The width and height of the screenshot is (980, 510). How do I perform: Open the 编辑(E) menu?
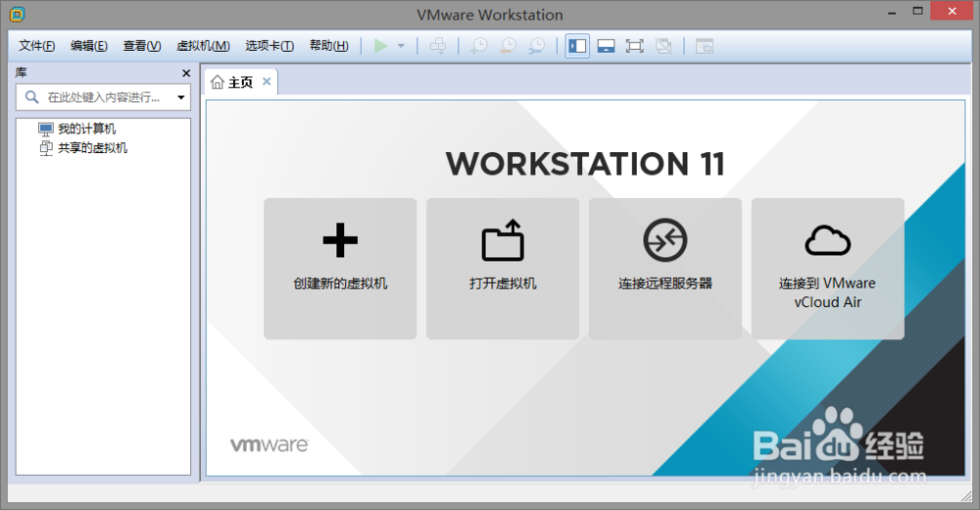[x=89, y=46]
